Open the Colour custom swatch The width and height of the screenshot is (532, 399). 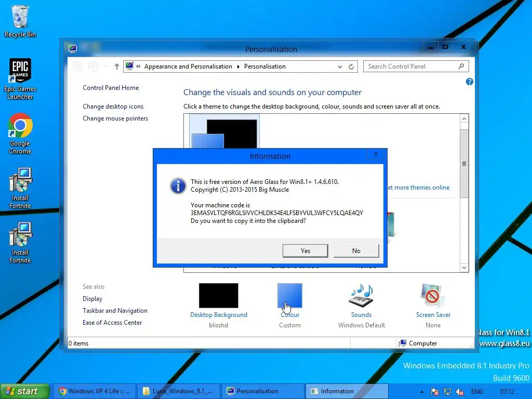pos(290,296)
